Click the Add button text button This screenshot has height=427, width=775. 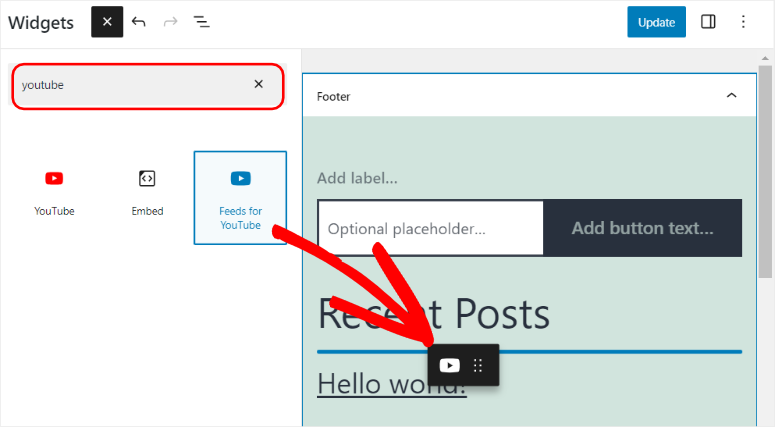coord(643,228)
